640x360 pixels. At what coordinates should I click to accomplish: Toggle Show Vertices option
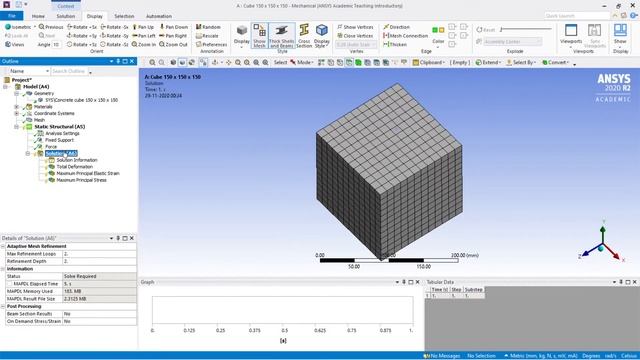(355, 27)
